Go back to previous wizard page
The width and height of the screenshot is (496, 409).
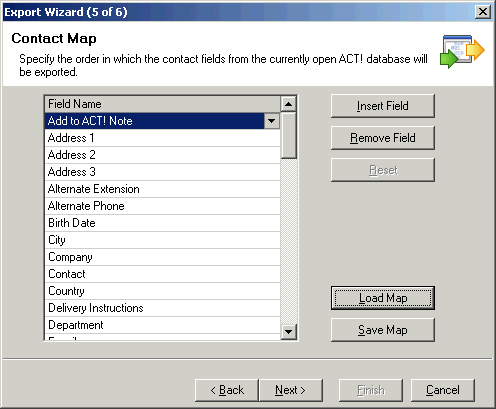tap(227, 390)
